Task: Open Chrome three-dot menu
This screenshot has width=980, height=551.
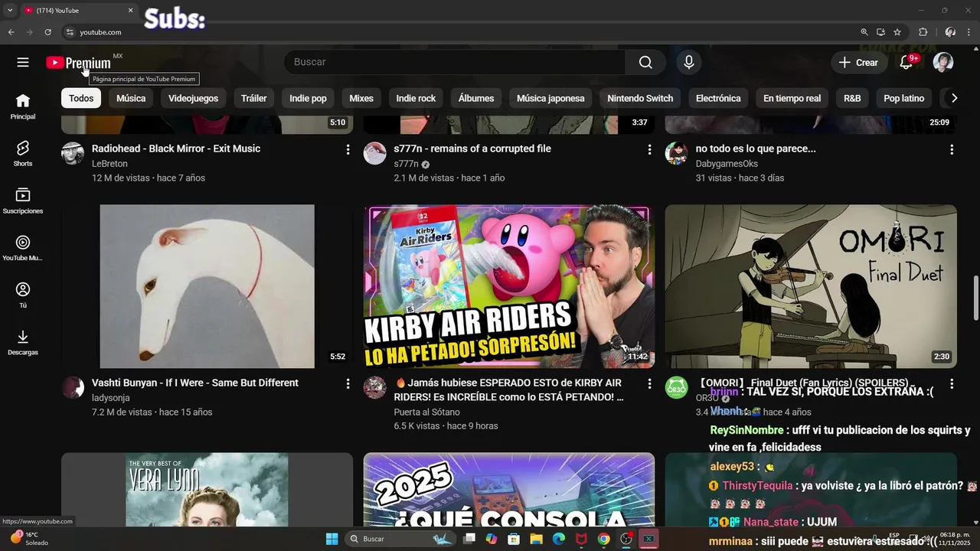Action: pyautogui.click(x=969, y=32)
